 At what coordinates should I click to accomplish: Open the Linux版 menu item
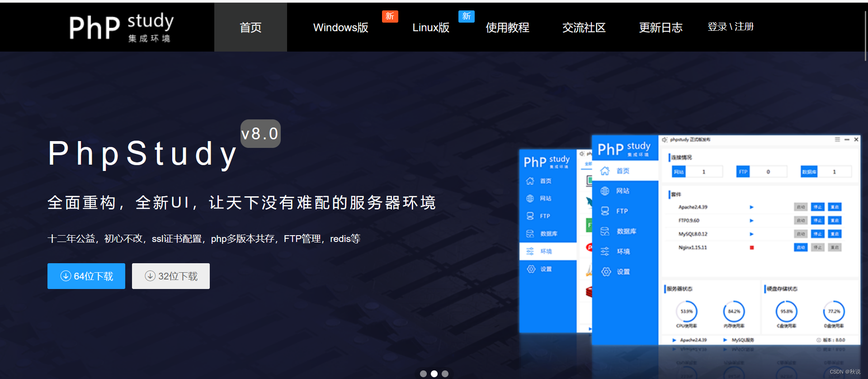(431, 28)
